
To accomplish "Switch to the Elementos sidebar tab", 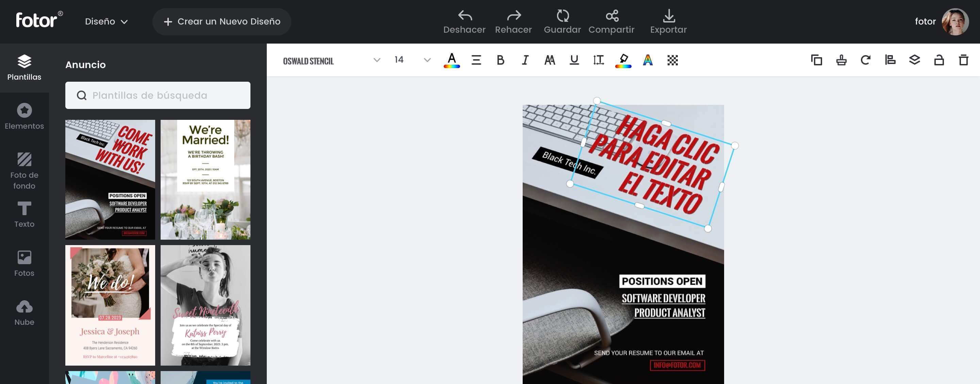I will tap(24, 116).
